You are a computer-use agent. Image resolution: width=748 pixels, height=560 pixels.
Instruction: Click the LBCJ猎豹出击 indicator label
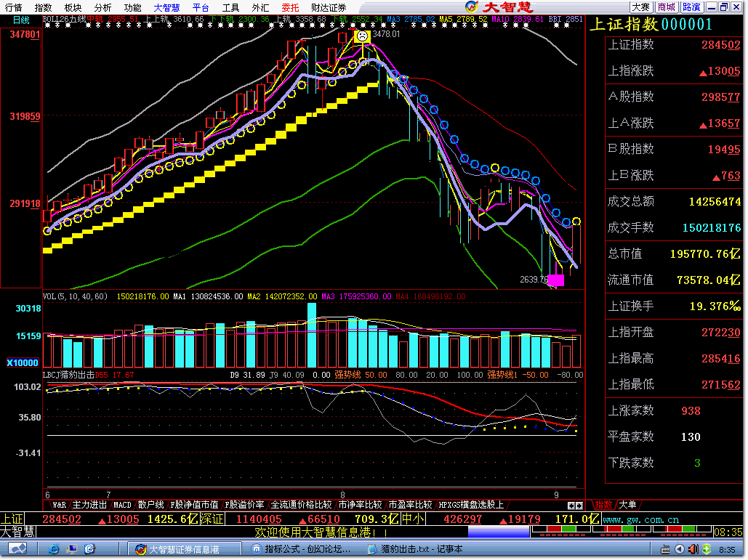(68, 376)
